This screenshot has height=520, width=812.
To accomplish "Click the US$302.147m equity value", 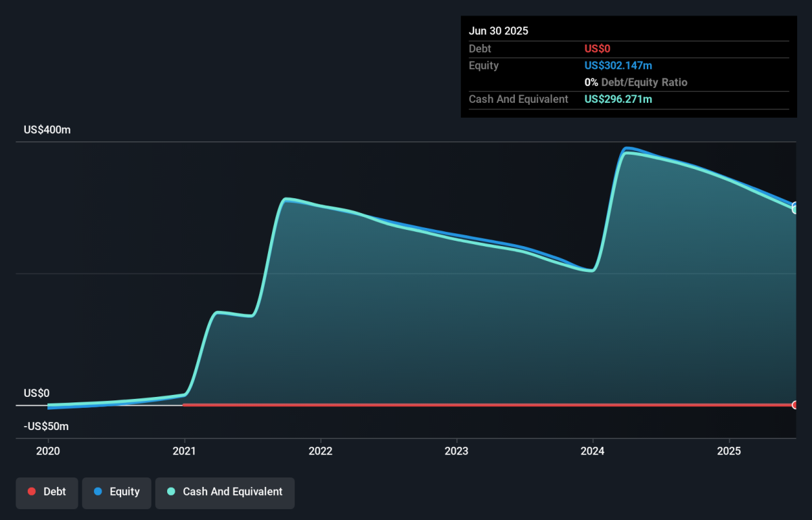I will click(x=618, y=66).
